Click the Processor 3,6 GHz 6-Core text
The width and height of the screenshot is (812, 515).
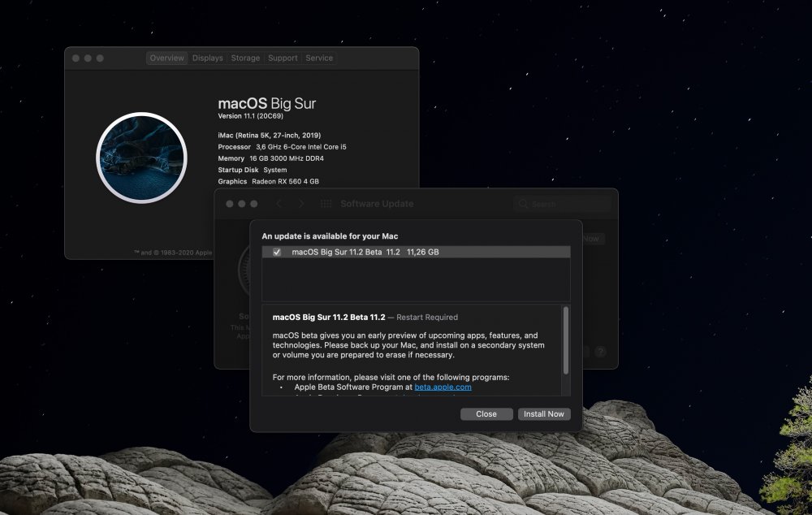click(x=283, y=147)
